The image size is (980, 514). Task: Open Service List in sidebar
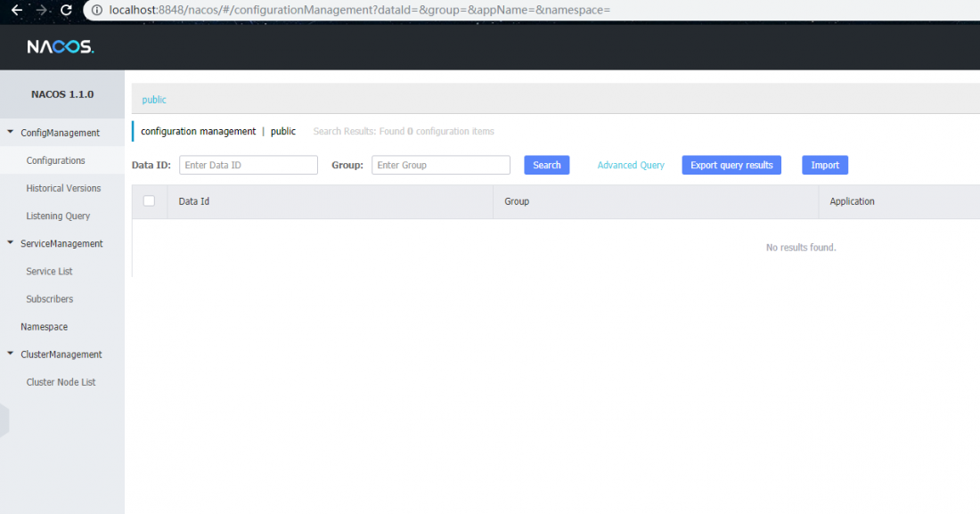[x=49, y=272]
